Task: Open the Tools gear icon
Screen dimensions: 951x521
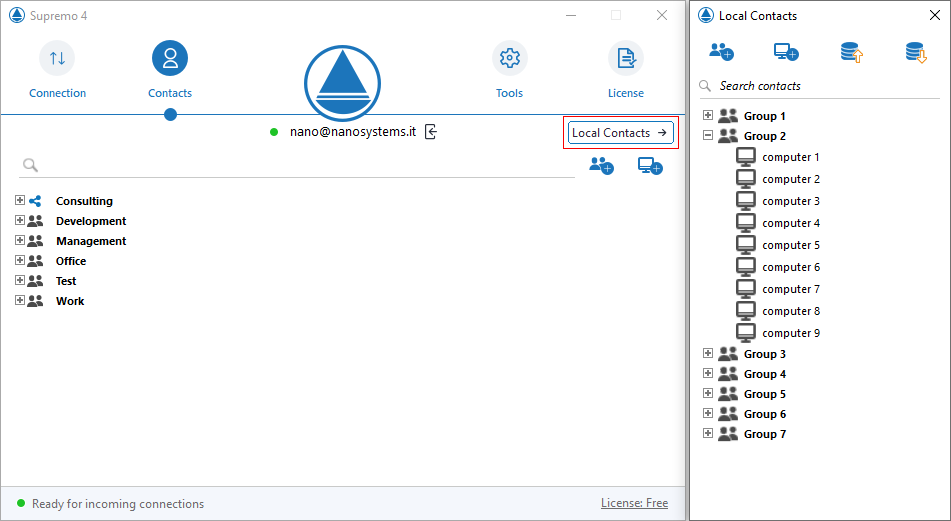Action: point(509,58)
